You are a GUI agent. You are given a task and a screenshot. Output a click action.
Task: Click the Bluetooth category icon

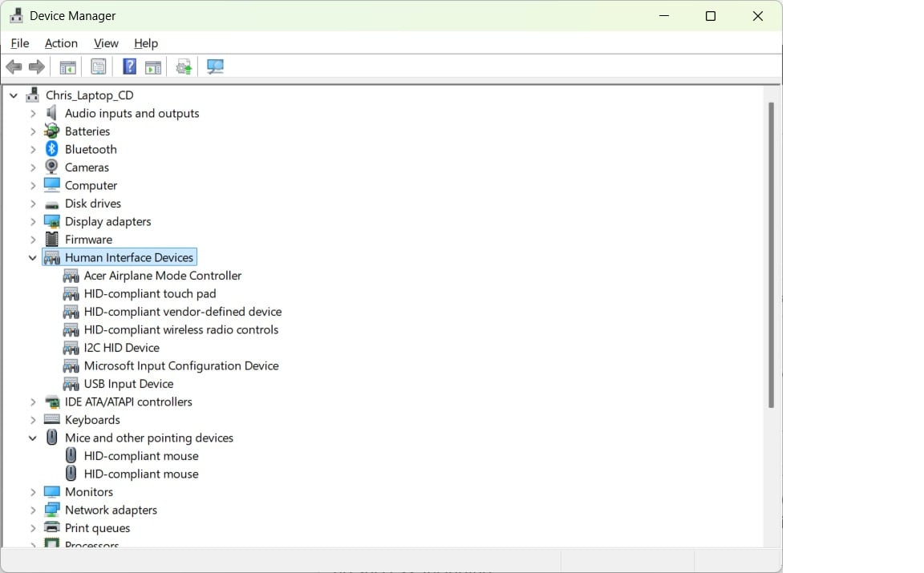52,149
